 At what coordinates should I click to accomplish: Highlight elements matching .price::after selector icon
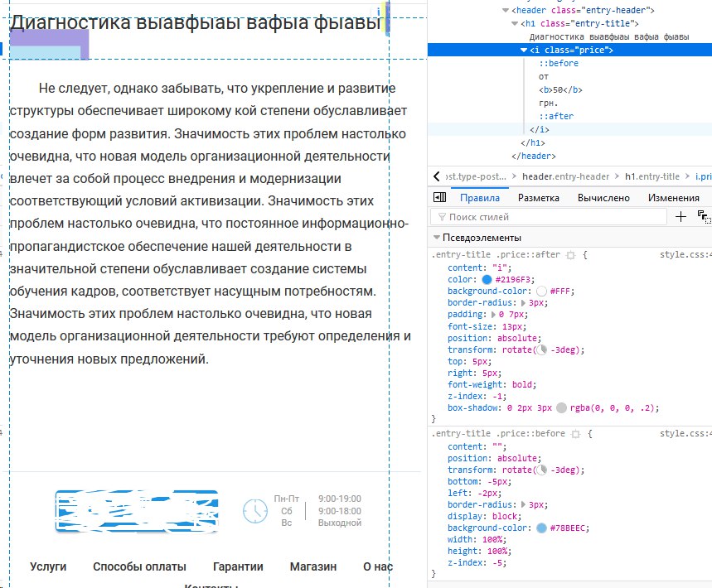point(571,255)
